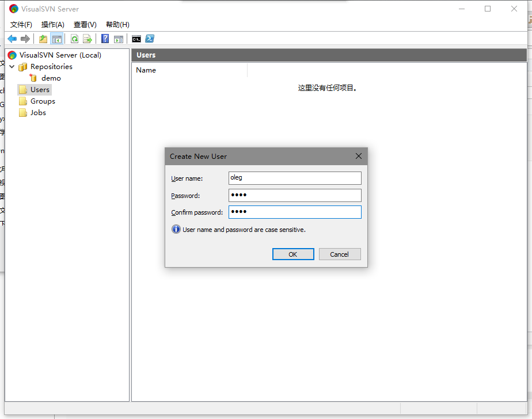Open the 帮助(H) menu
The width and height of the screenshot is (532, 419).
click(117, 24)
